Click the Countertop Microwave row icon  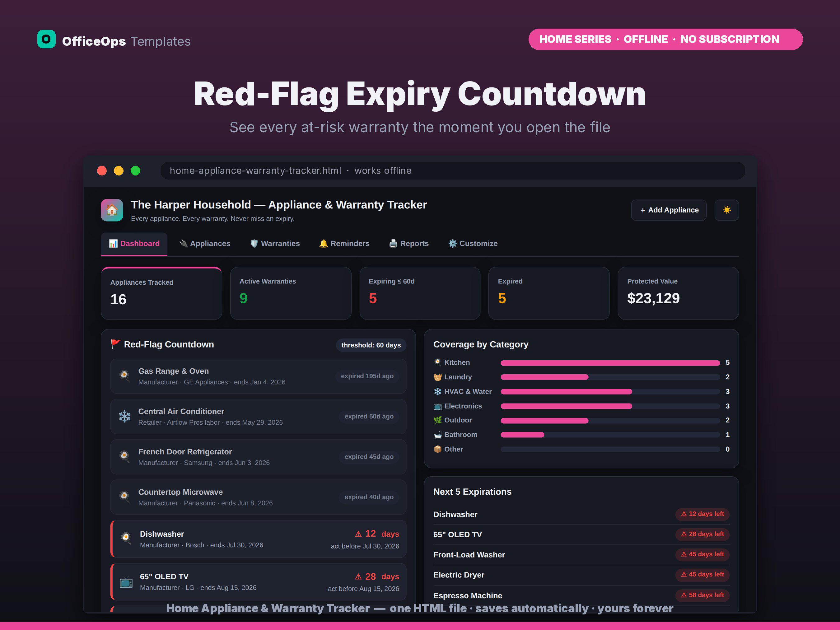(x=124, y=497)
